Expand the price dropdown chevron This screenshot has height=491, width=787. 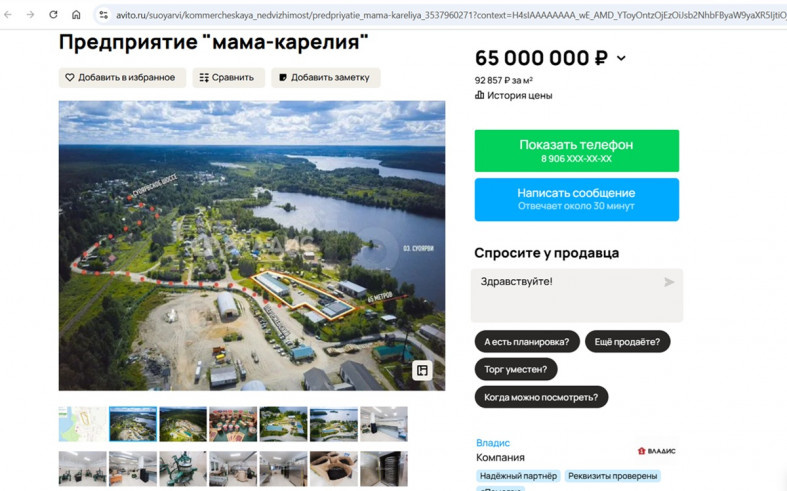[x=621, y=58]
